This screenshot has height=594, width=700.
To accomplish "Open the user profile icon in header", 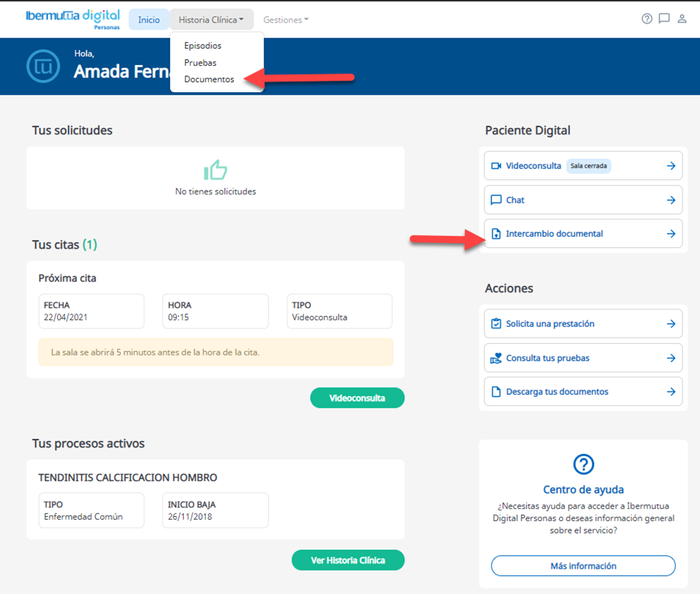I will (682, 19).
